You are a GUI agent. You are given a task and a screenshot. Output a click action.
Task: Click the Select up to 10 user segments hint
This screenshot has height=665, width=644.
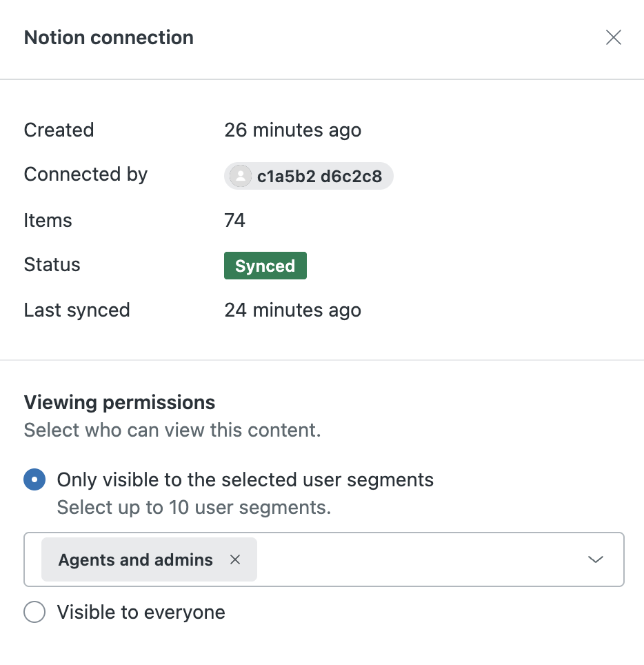pyautogui.click(x=194, y=508)
